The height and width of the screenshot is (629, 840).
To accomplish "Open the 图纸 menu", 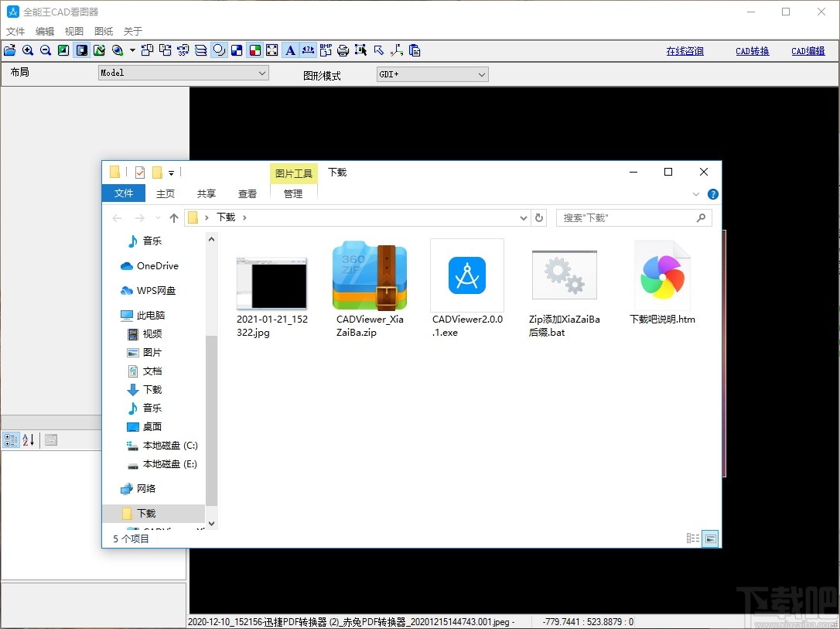I will 104,32.
